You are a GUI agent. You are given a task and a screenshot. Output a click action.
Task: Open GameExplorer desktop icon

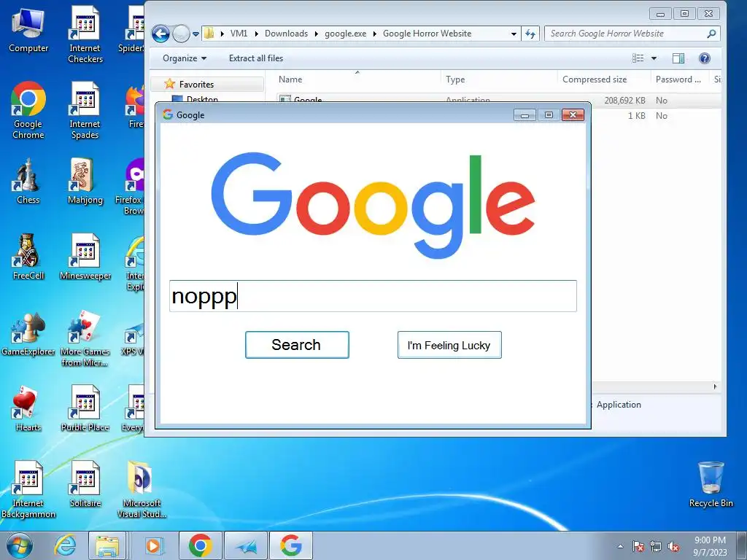pos(28,333)
